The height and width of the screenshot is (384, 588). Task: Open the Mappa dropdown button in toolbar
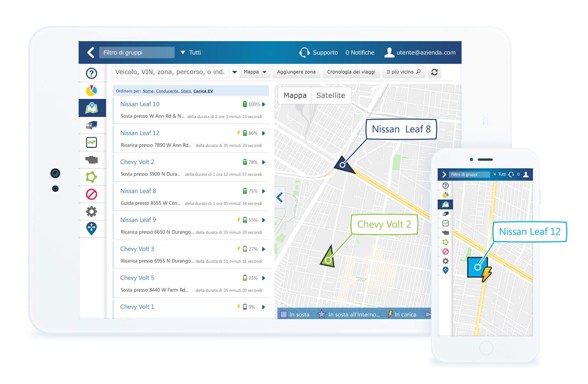[x=255, y=72]
